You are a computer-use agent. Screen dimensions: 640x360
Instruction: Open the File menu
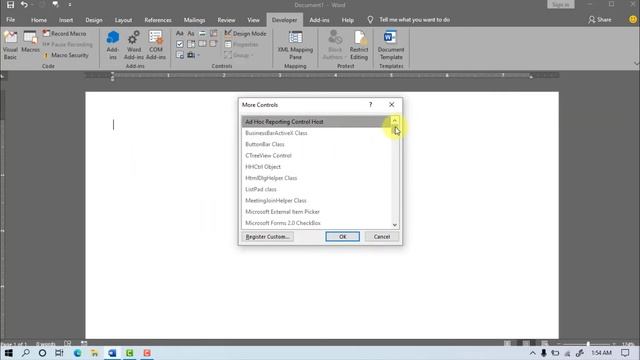[11, 20]
